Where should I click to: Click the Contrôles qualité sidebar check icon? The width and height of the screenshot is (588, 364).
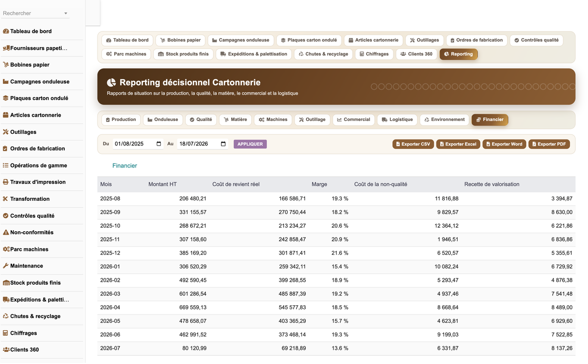tap(6, 216)
